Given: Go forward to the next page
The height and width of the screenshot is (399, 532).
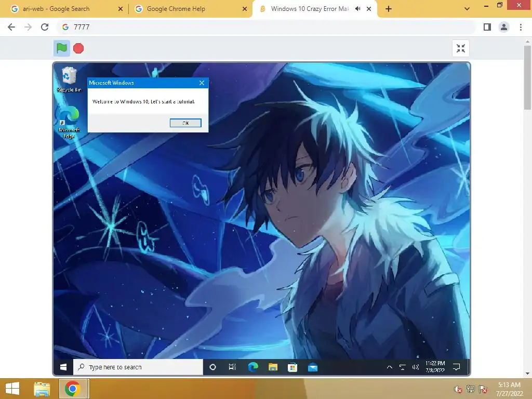Looking at the screenshot, I should (28, 27).
